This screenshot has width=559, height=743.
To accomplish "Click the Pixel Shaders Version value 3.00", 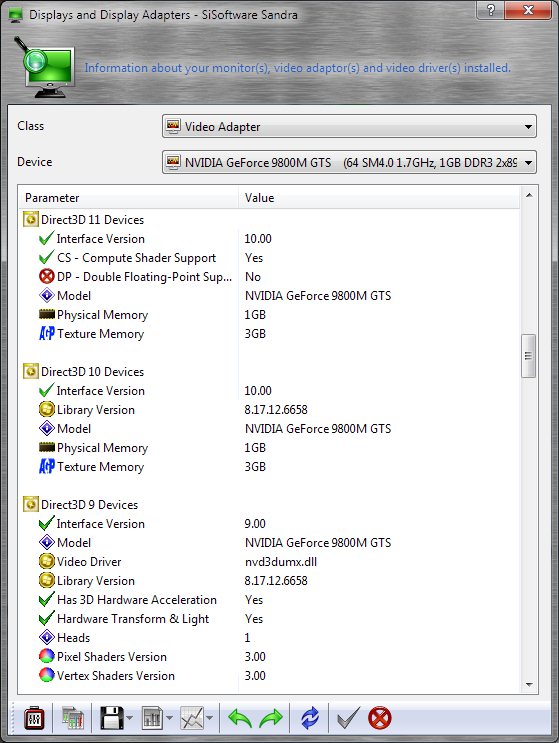I will [255, 657].
